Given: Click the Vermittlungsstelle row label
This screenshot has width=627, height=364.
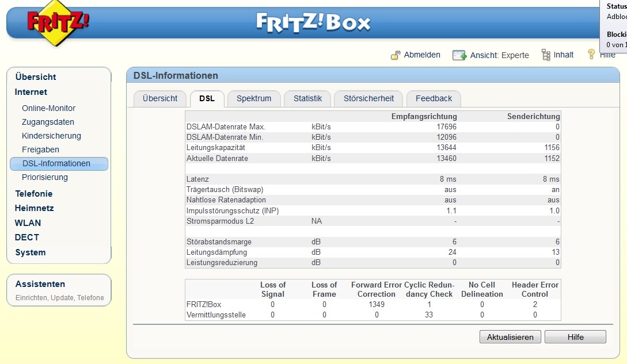Looking at the screenshot, I should 216,315.
